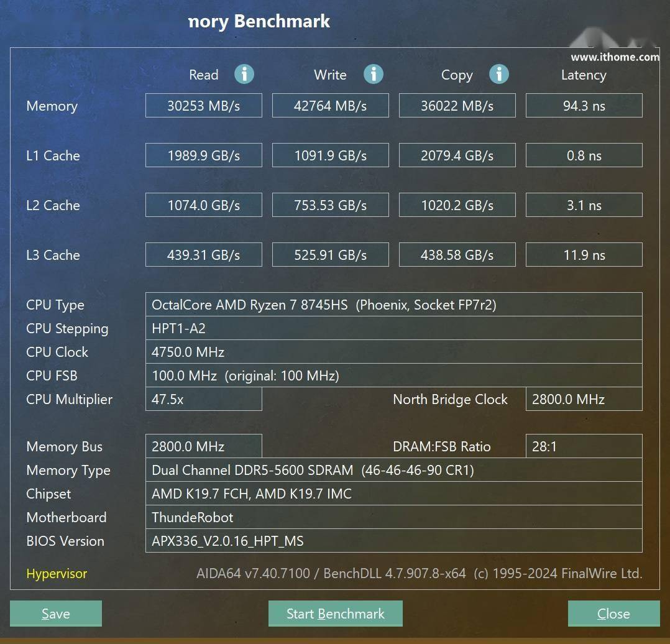
Task: Click the Memory Bus label
Action: [x=65, y=446]
